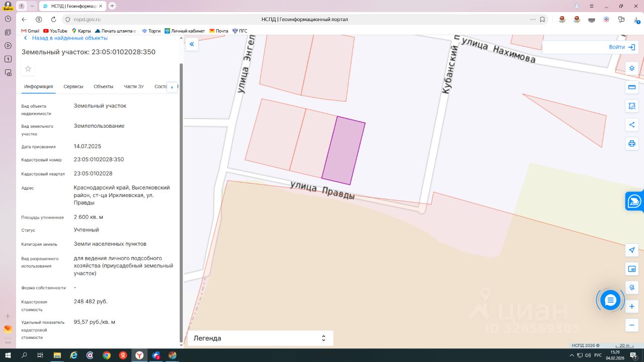644x362 pixels.
Task: Open the YouTube bookmark
Action: [55, 31]
